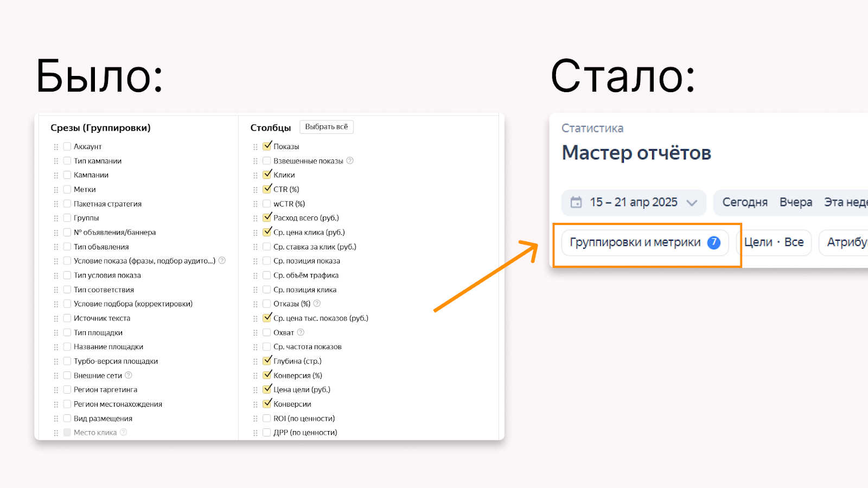Open the 15 – 21 апр 2025 date dropdown
868x488 pixels.
(x=634, y=202)
